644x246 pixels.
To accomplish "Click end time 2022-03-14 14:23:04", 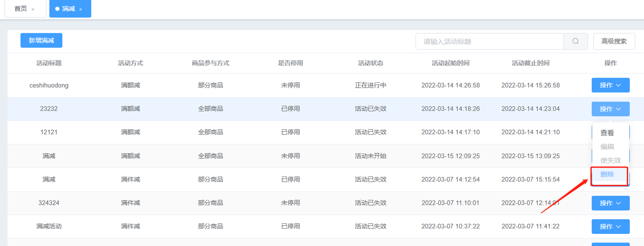I will (530, 109).
